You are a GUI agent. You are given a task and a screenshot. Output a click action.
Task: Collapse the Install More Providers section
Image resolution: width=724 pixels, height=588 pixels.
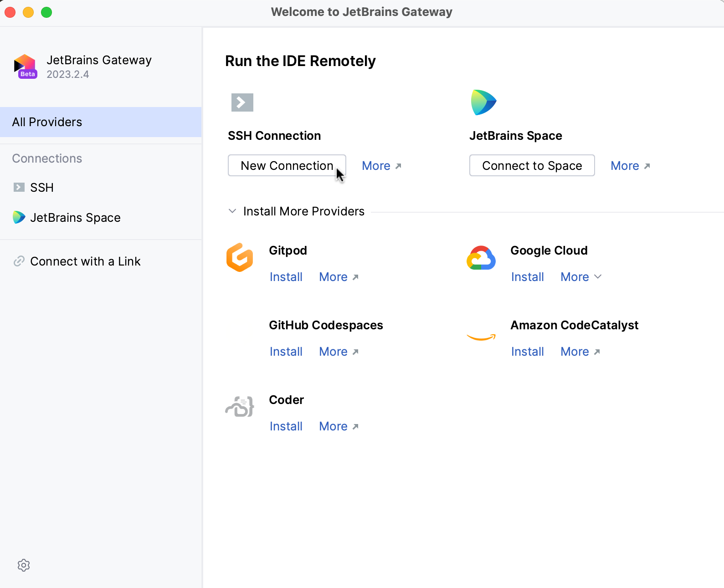click(232, 211)
